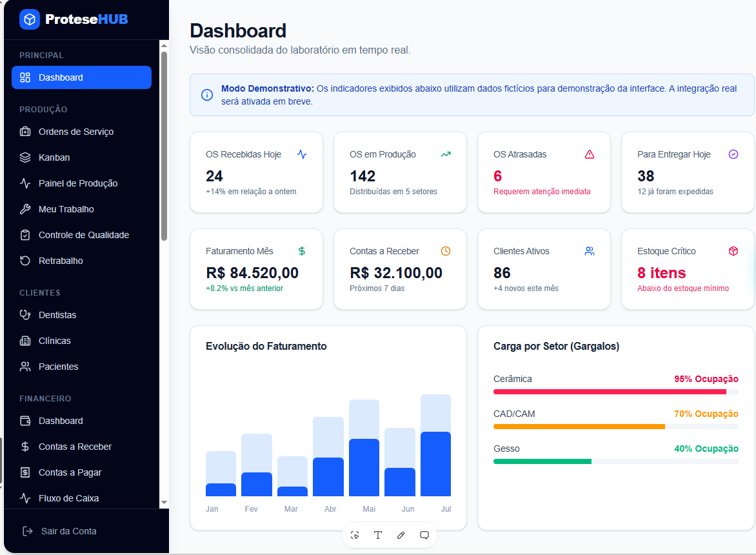Click the clock icon on Contas a Receber card
The width and height of the screenshot is (756, 555).
coord(446,251)
